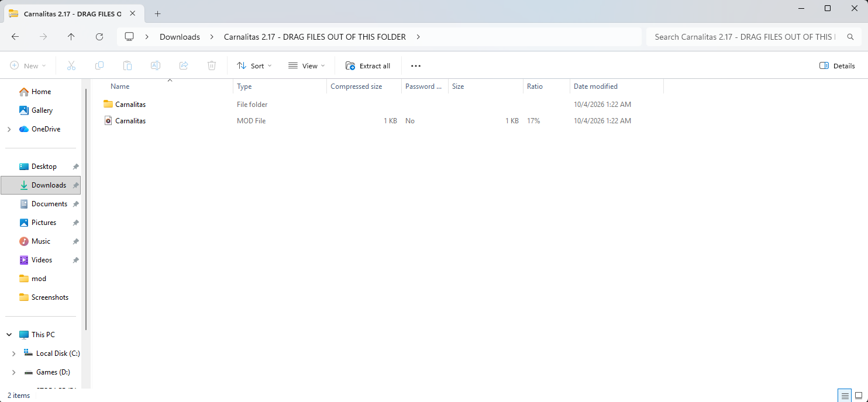868x402 pixels.
Task: Unpin Documents from quick access
Action: pyautogui.click(x=75, y=204)
